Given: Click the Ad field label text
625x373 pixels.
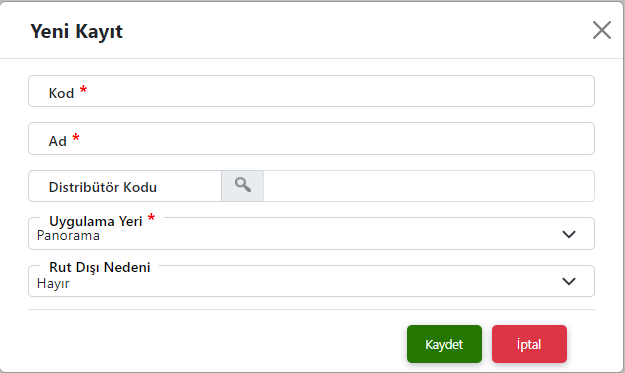Looking at the screenshot, I should [x=57, y=141].
